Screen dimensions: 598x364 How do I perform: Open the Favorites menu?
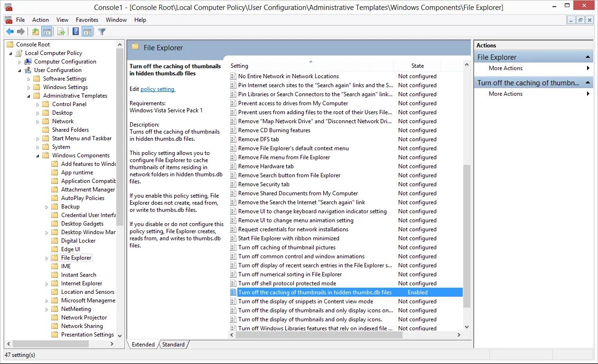[x=87, y=20]
